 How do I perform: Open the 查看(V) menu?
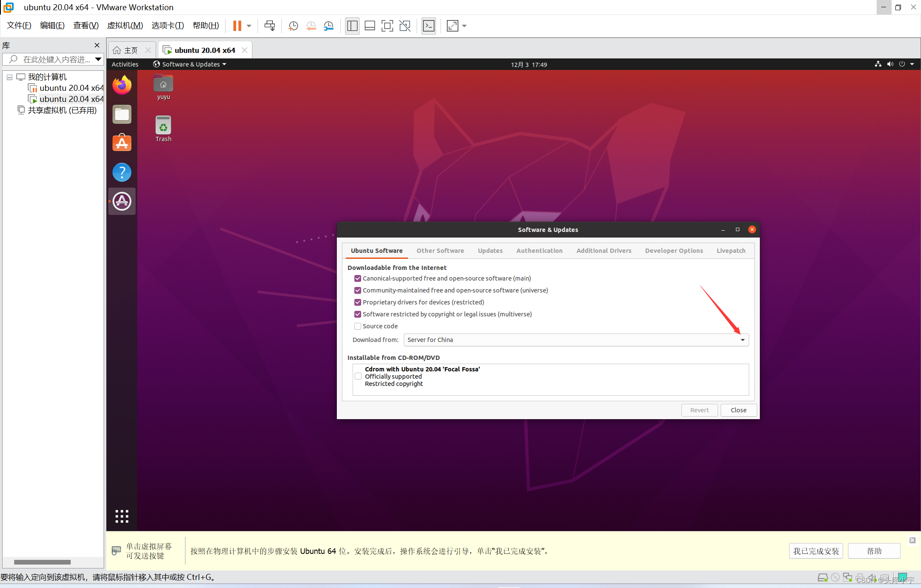pos(86,26)
